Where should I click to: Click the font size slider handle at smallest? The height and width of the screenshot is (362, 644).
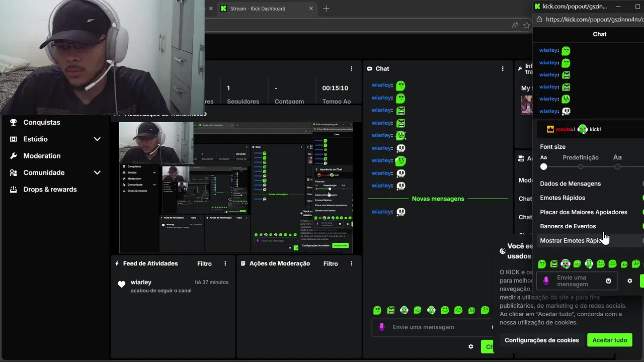coord(543,166)
